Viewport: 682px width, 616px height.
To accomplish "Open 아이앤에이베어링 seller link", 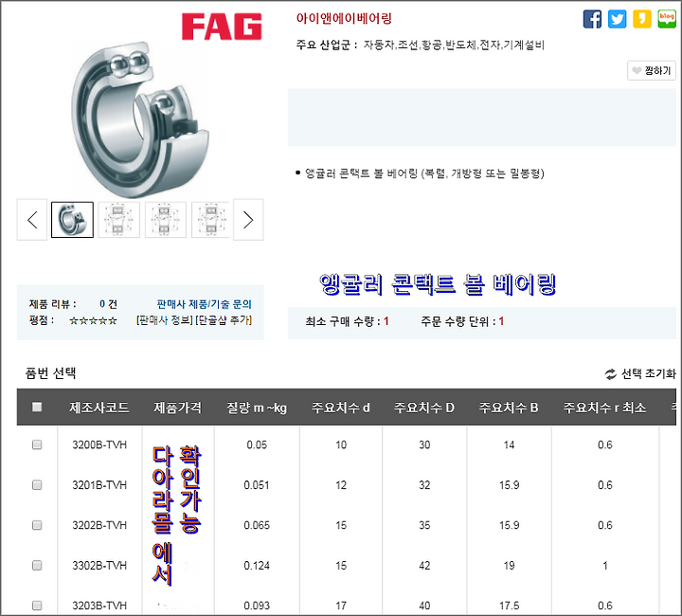I will click(x=344, y=19).
